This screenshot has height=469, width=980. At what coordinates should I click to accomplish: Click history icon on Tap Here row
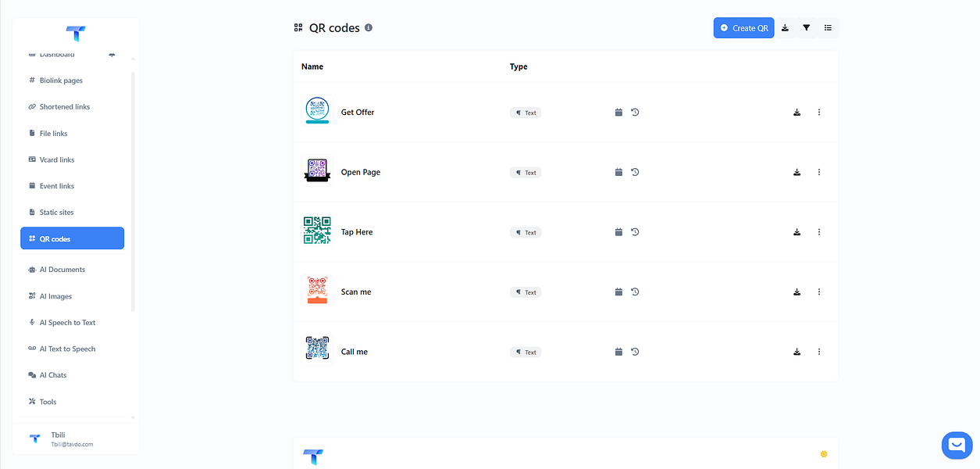(x=635, y=232)
